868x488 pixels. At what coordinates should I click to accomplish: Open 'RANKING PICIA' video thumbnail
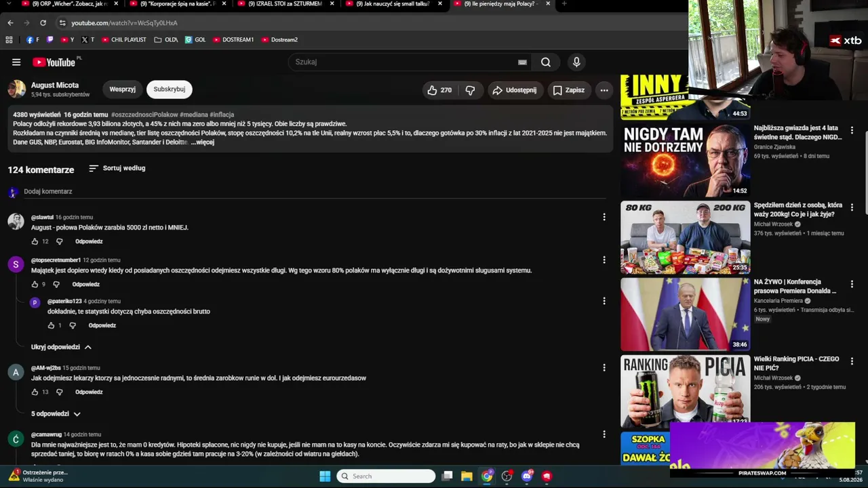[686, 391]
